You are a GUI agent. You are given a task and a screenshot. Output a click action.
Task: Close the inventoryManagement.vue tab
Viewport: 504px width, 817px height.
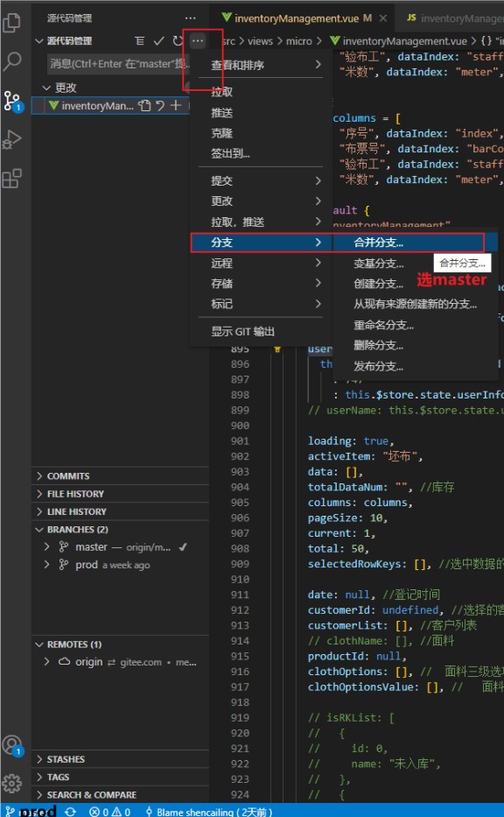tap(382, 18)
